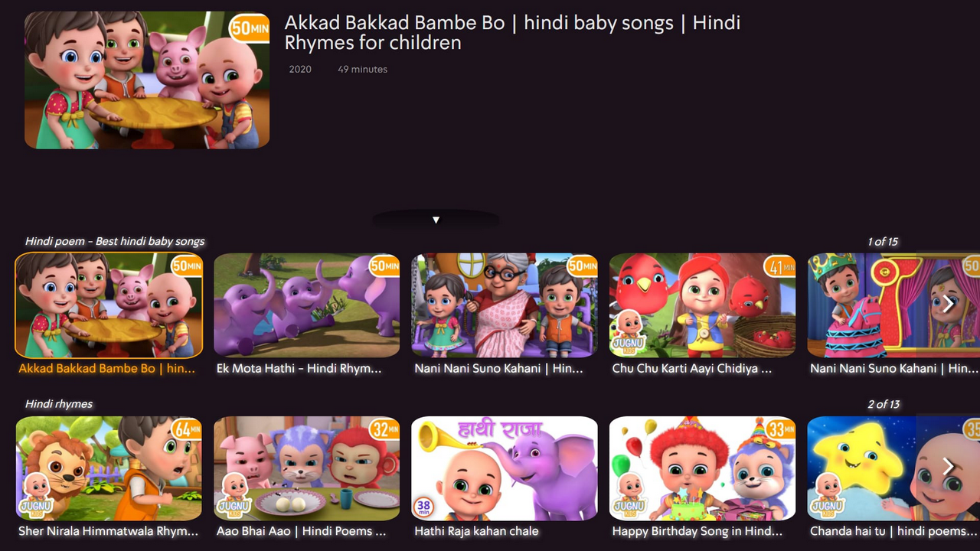Expand the details panel using the down arrow
980x551 pixels.
tap(436, 220)
